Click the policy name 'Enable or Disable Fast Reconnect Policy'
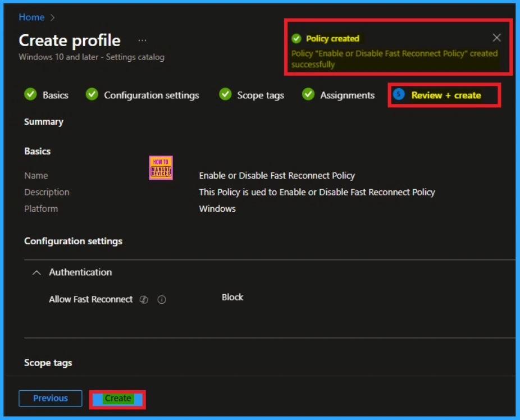 277,175
